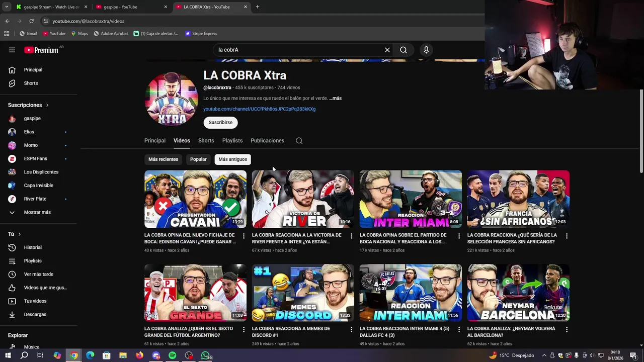Expand the Suscripciones section arrow
Viewport: 644px width, 362px height.
click(x=47, y=105)
